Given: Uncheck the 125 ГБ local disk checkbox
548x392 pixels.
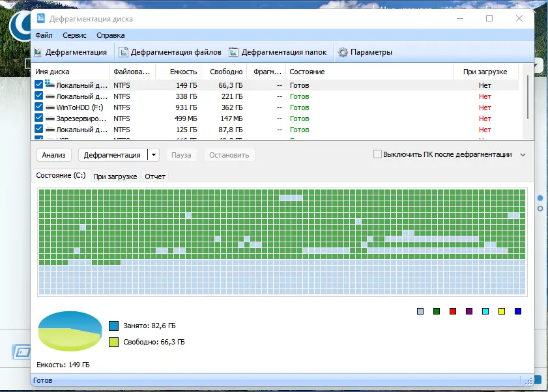Looking at the screenshot, I should click(x=39, y=129).
